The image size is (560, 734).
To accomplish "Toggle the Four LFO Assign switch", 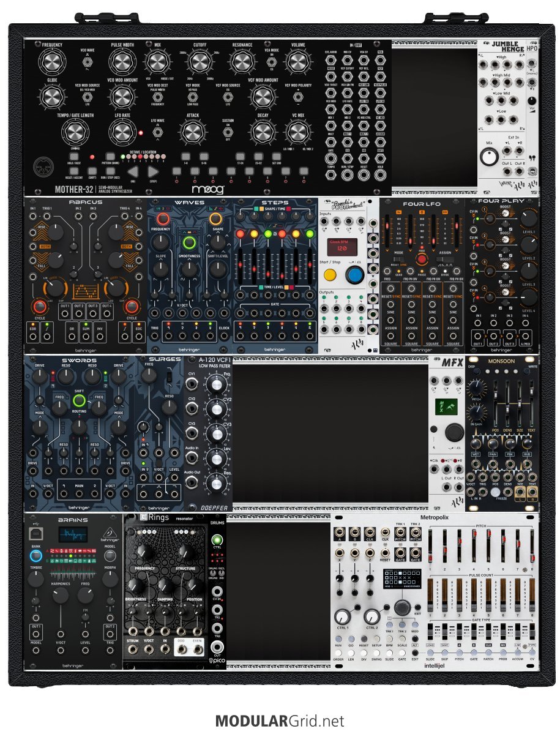I will [x=445, y=259].
